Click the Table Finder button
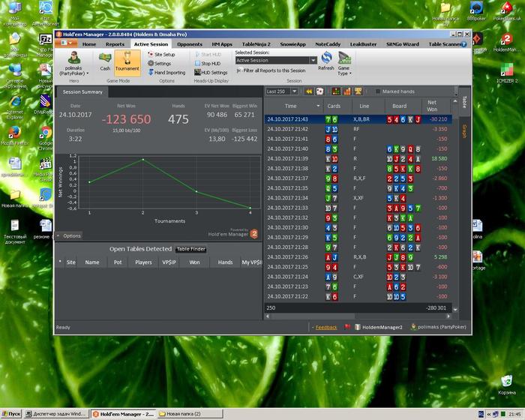 (x=190, y=249)
